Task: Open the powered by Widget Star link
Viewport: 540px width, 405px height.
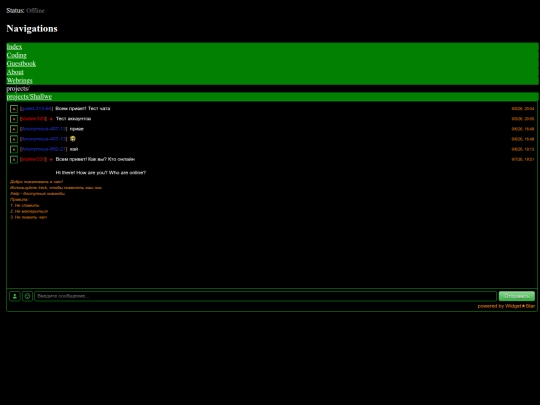Action: tap(506, 306)
